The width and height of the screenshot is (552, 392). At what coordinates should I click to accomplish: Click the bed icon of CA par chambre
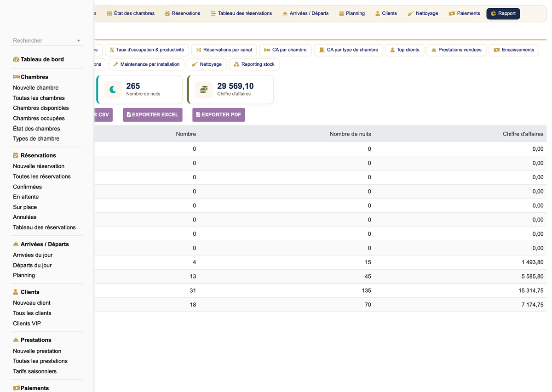point(267,50)
